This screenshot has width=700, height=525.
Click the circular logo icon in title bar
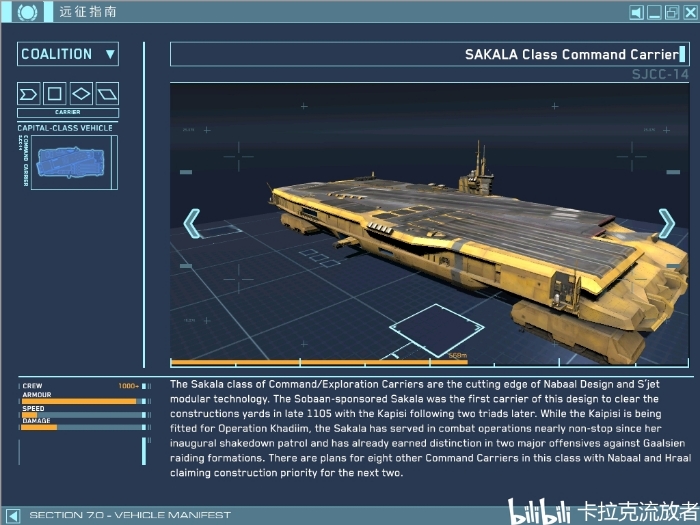point(29,13)
